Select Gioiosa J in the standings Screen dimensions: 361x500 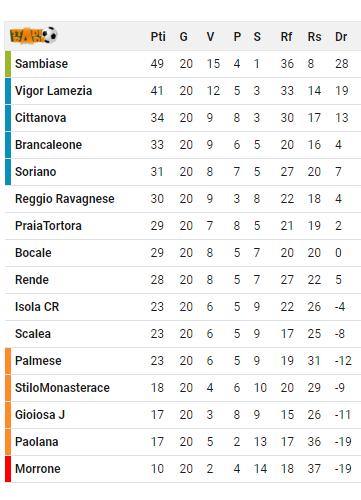click(40, 415)
